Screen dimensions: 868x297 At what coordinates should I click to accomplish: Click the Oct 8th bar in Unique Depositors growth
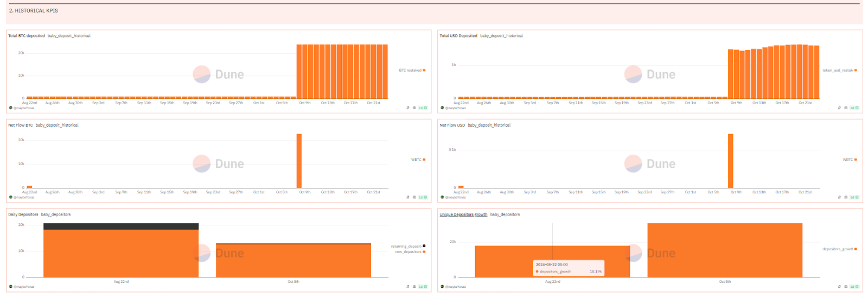tap(725, 250)
